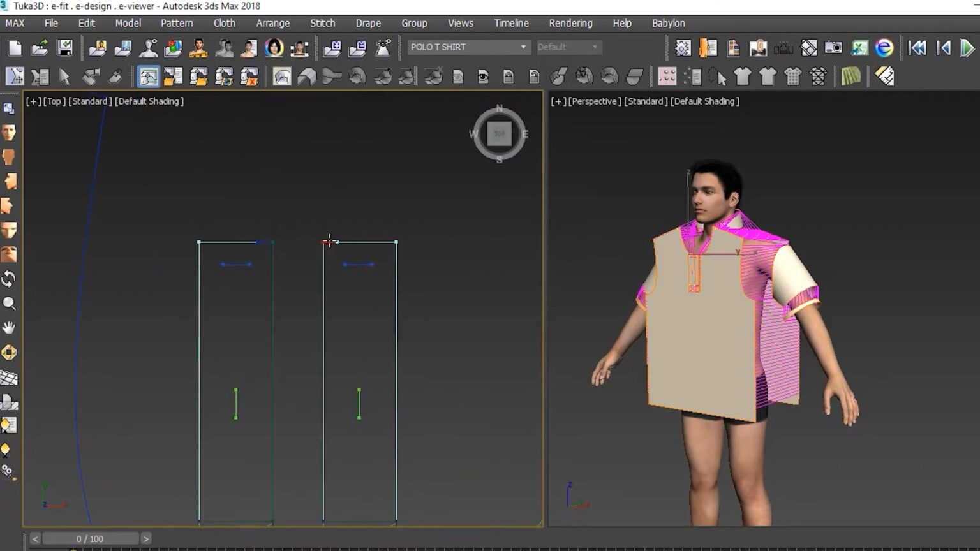
Task: Launch Internet Explorer from the toolbar
Action: tap(884, 48)
